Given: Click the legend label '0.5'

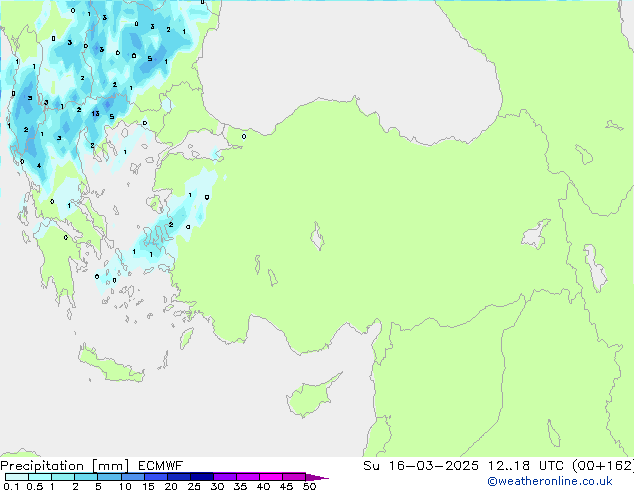Looking at the screenshot, I should click(34, 486).
